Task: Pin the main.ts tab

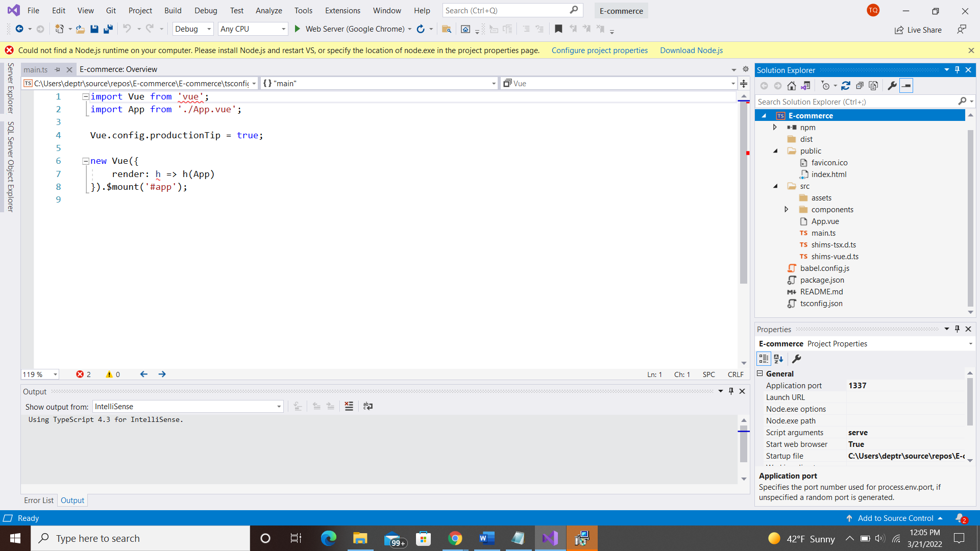Action: tap(57, 69)
